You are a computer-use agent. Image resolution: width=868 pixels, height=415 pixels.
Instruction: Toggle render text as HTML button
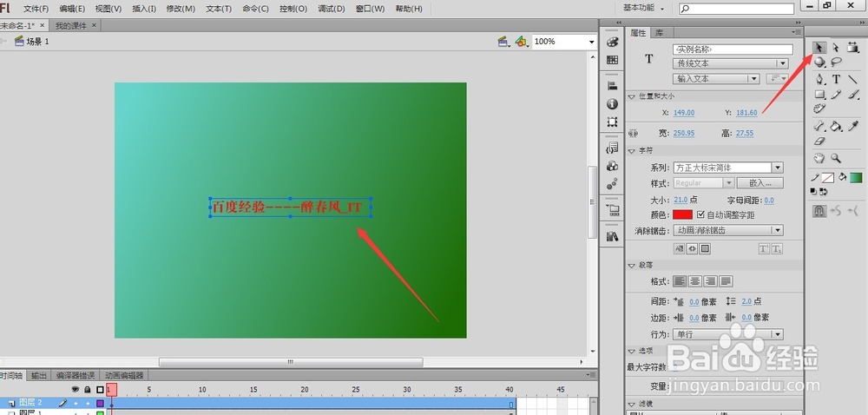coord(692,249)
